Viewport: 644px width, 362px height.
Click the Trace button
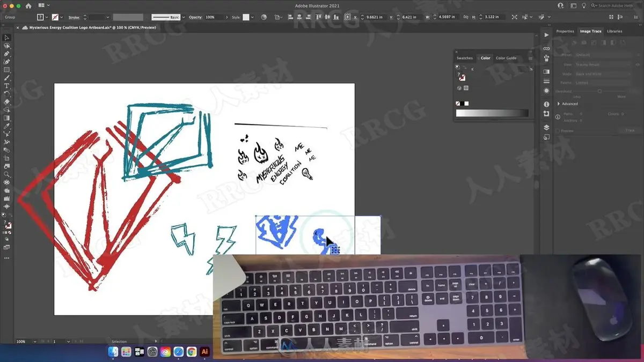tap(630, 131)
